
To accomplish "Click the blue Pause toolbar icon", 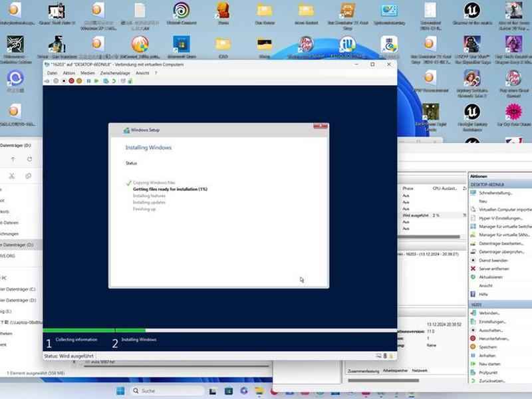I will (x=88, y=81).
